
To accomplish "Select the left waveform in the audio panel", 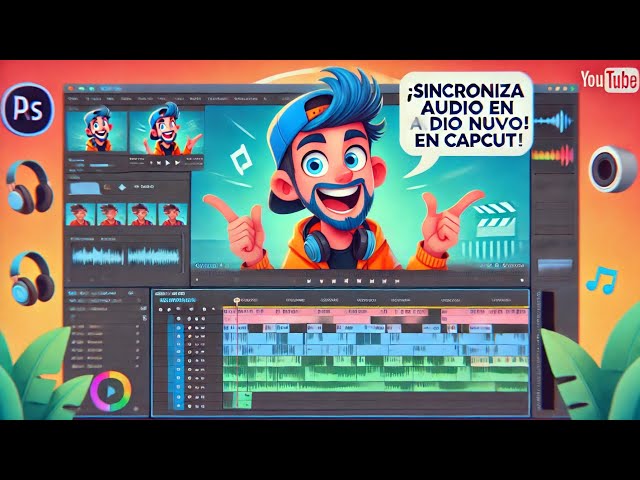I will (x=98, y=256).
